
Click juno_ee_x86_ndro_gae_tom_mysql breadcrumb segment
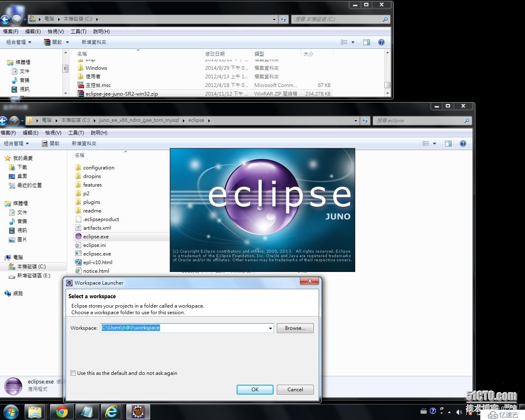(x=139, y=120)
